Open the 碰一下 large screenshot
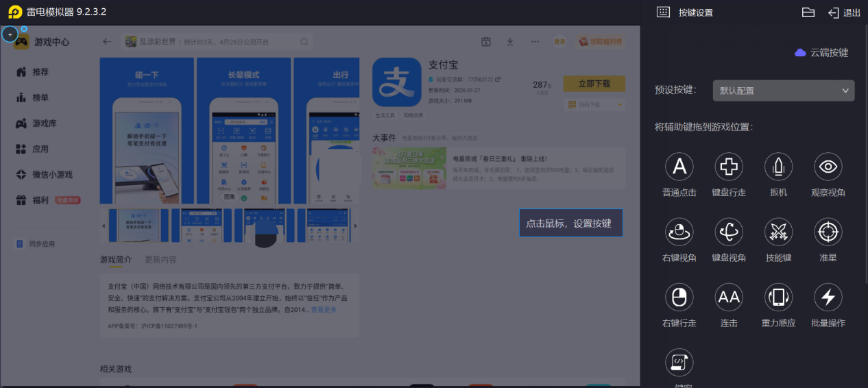This screenshot has height=388, width=868. coord(147,130)
